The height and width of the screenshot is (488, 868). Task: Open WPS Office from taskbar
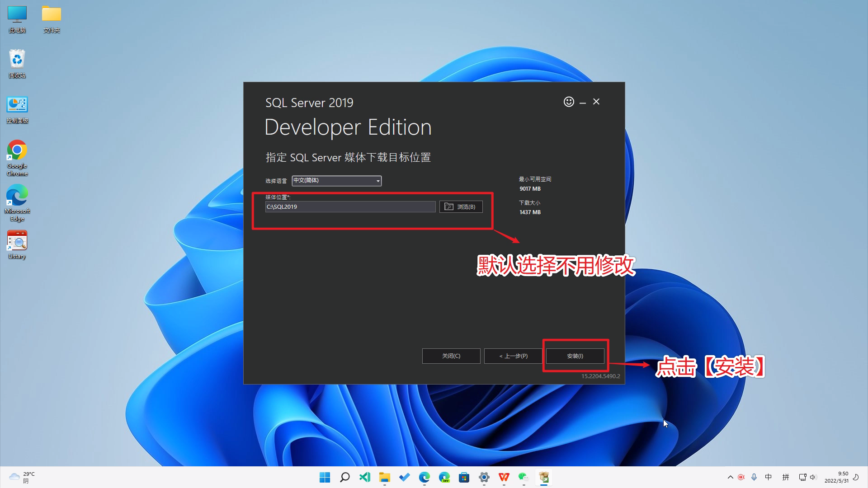504,477
